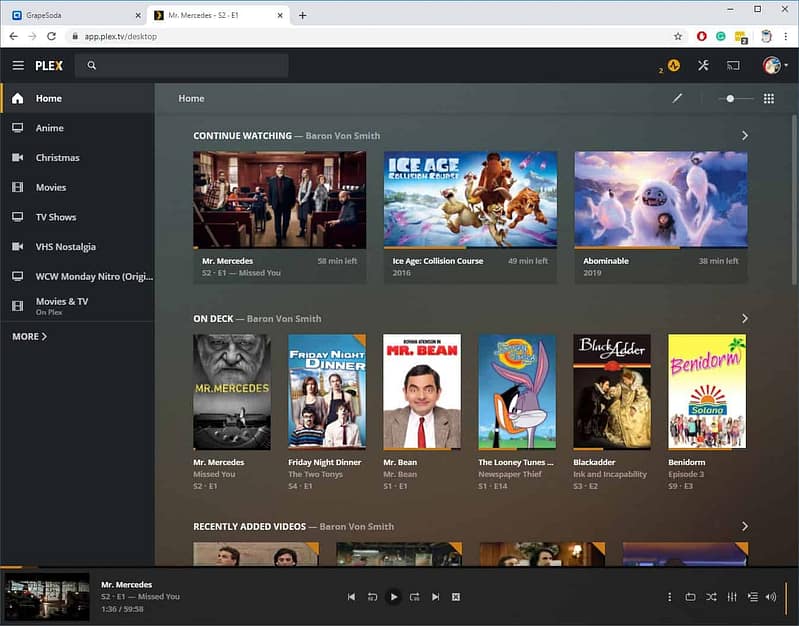Open the Anime library
The image size is (799, 626).
point(77,128)
